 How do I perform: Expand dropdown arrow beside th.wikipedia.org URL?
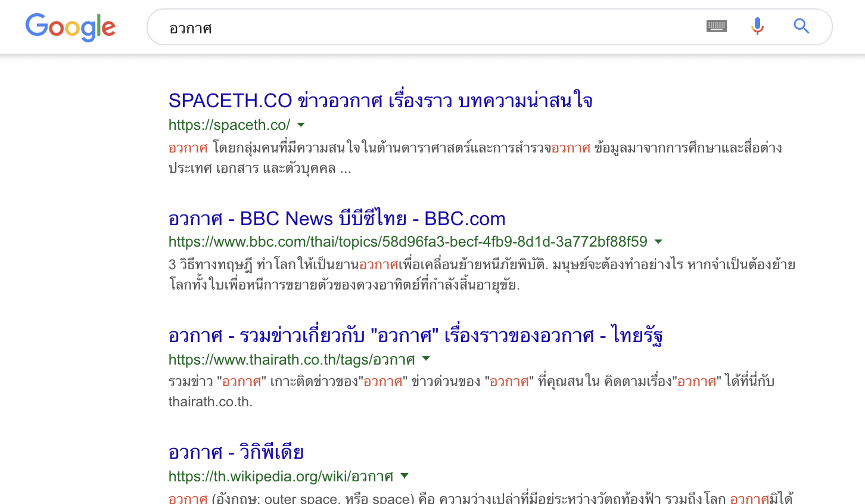pyautogui.click(x=405, y=476)
